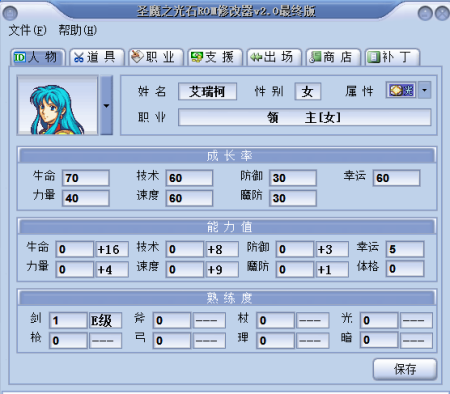Image resolution: width=450 pixels, height=394 pixels.
Task: Click the 剑 weapon proficiency field showing 1
Action: (x=68, y=321)
